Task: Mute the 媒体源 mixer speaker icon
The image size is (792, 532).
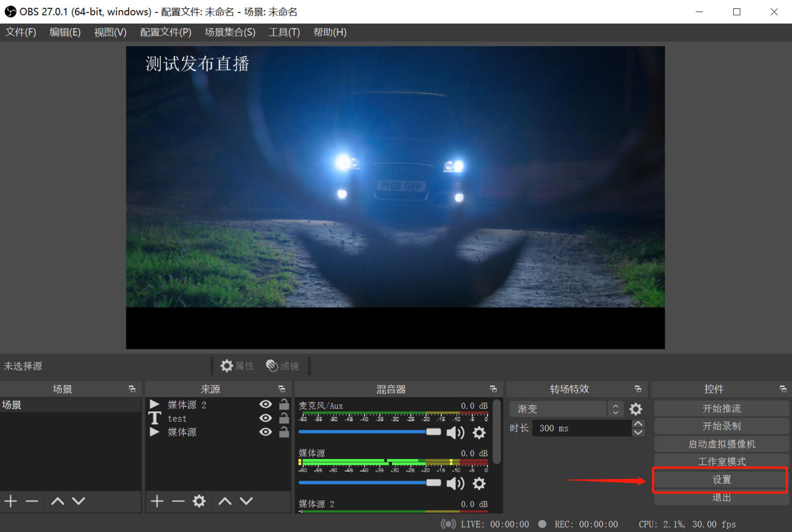Action: 455,483
